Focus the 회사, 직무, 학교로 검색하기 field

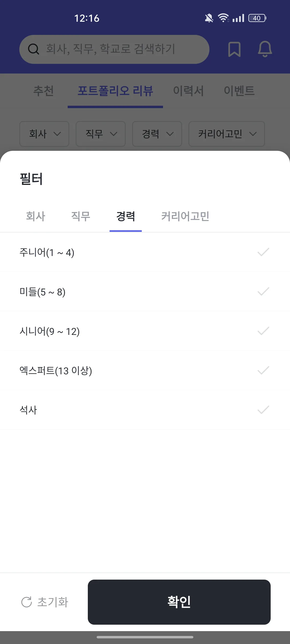pos(114,49)
